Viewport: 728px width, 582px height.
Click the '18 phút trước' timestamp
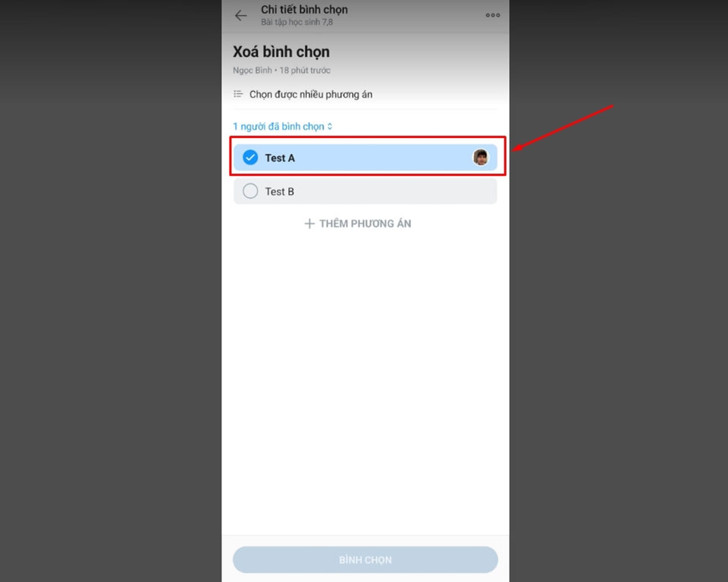[305, 70]
